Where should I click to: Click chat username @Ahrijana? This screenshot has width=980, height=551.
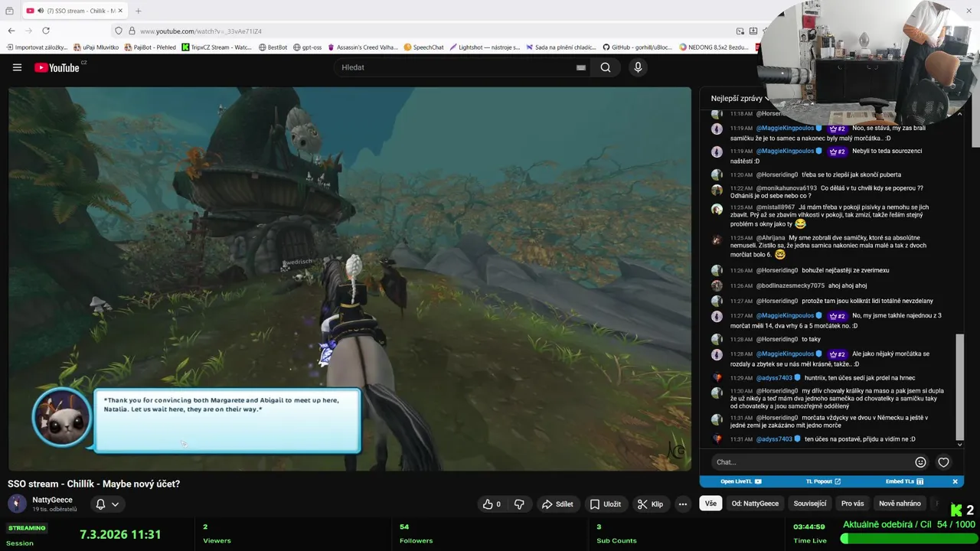pyautogui.click(x=770, y=238)
